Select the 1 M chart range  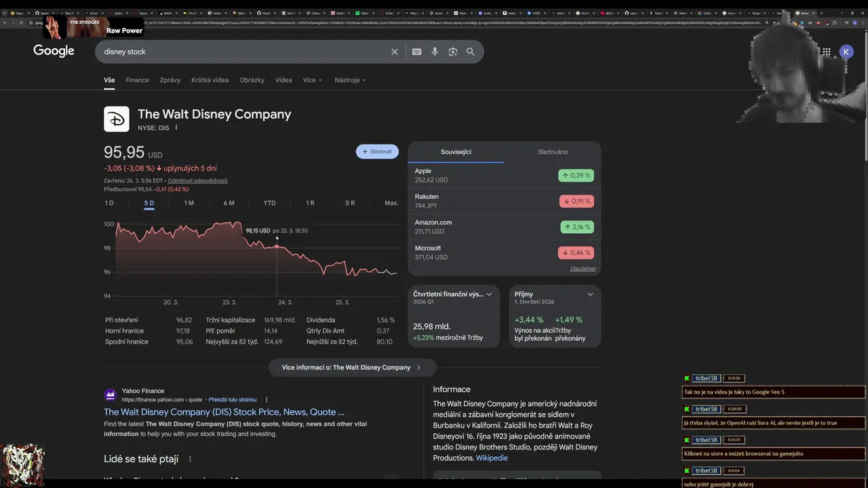point(189,203)
